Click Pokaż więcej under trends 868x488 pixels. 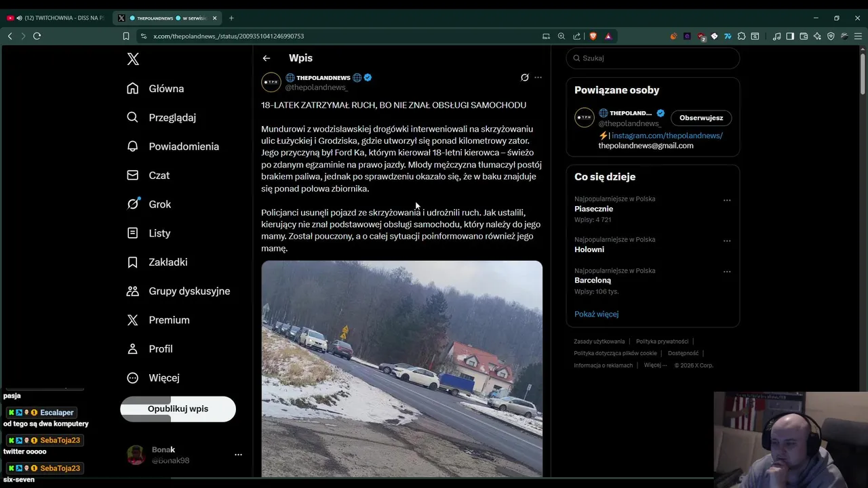[x=596, y=314]
